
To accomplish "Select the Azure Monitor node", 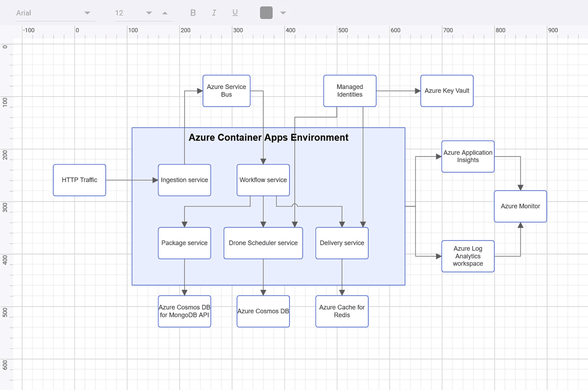I will pos(520,206).
